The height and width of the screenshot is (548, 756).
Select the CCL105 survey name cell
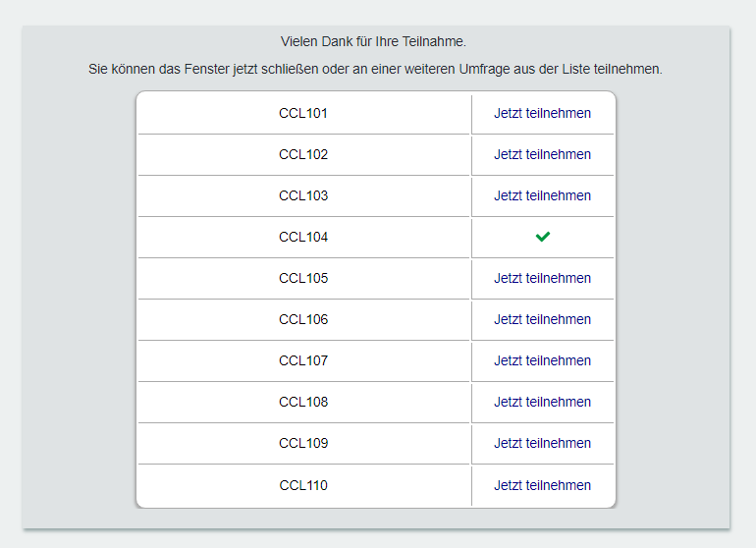coord(303,278)
